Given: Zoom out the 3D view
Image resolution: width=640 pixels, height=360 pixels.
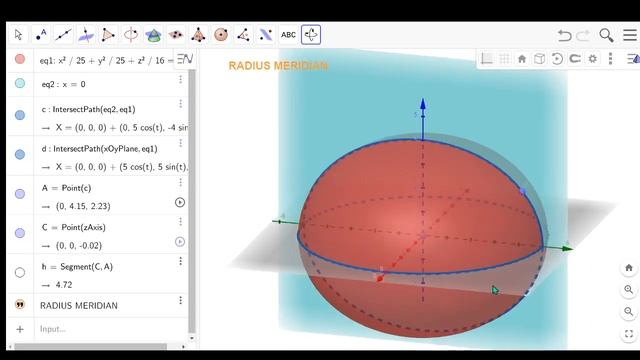Looking at the screenshot, I should (629, 311).
